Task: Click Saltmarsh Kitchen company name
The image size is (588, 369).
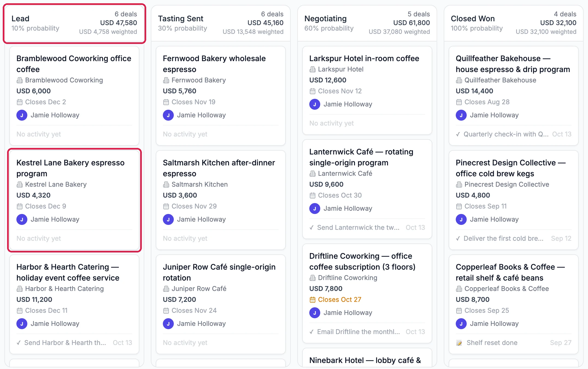Action: (x=199, y=184)
